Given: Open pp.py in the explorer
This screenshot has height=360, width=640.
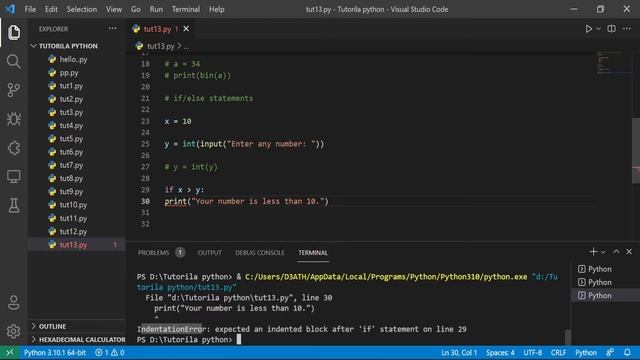Looking at the screenshot, I should 69,73.
